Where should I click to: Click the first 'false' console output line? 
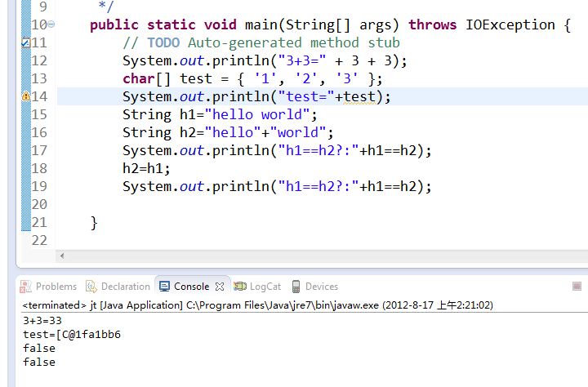[39, 349]
